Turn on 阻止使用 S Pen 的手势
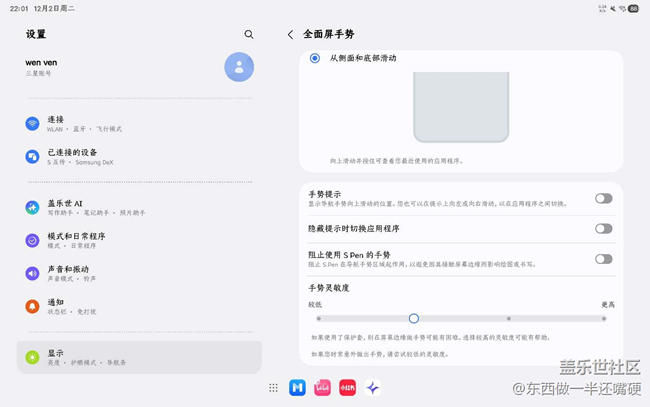 pyautogui.click(x=603, y=259)
